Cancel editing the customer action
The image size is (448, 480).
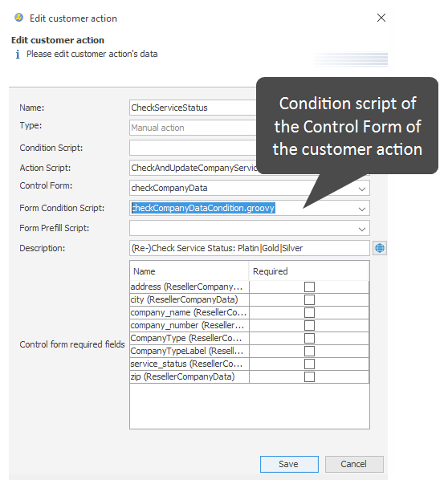(x=354, y=464)
